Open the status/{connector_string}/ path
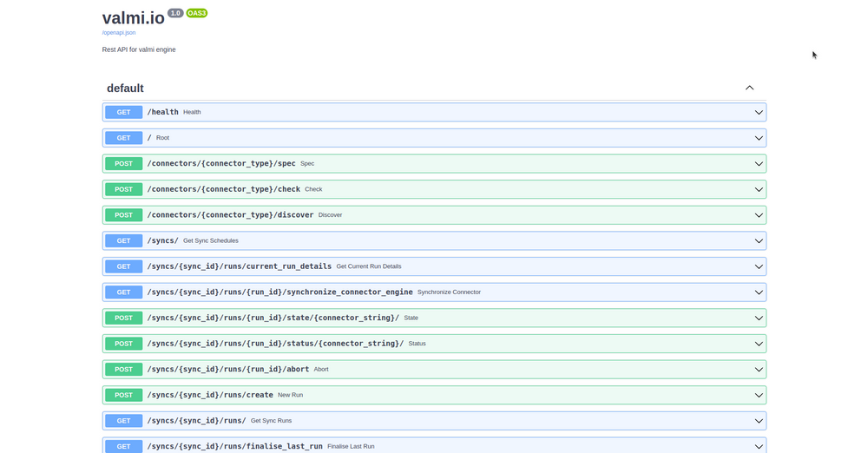 [275, 344]
